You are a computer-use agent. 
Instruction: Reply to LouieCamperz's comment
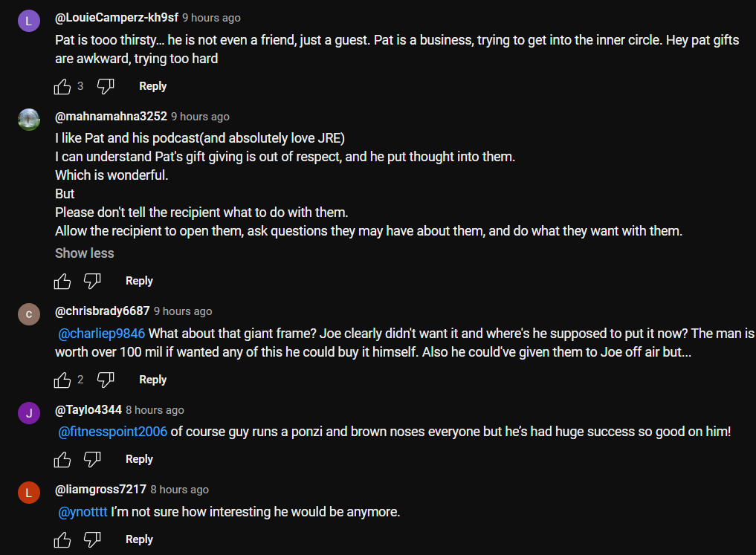click(152, 86)
